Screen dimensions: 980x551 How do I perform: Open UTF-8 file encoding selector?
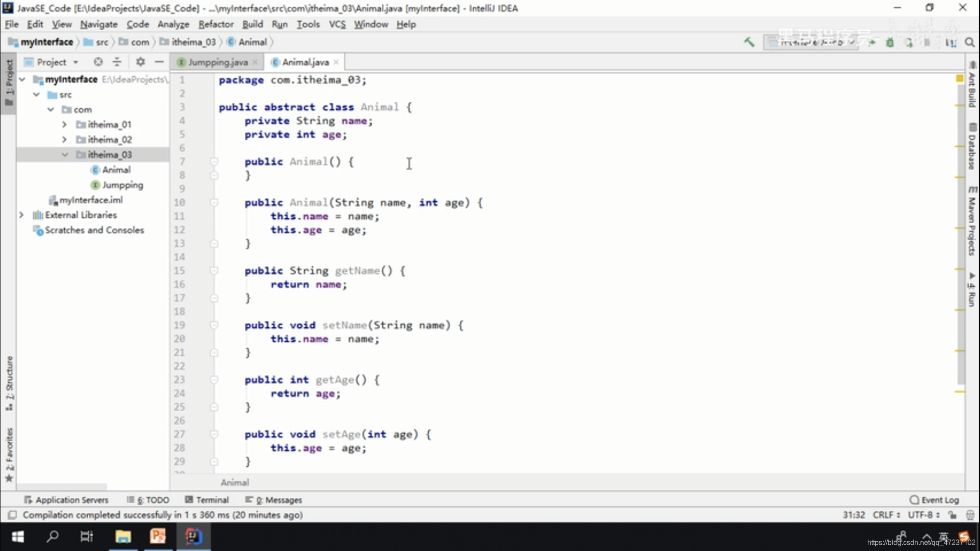(924, 515)
